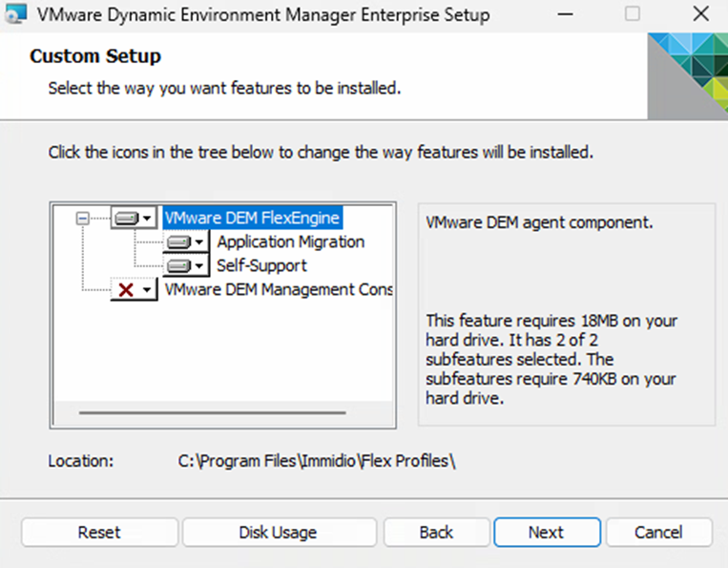
Task: Open the Self-Support install options dropdown arrow
Action: [x=199, y=265]
